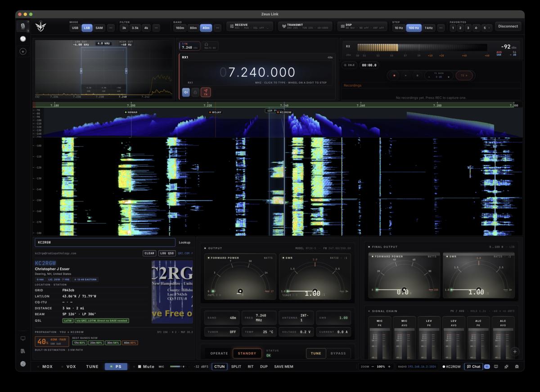Select SAM mode
This screenshot has width=540, height=392.
[x=99, y=28]
